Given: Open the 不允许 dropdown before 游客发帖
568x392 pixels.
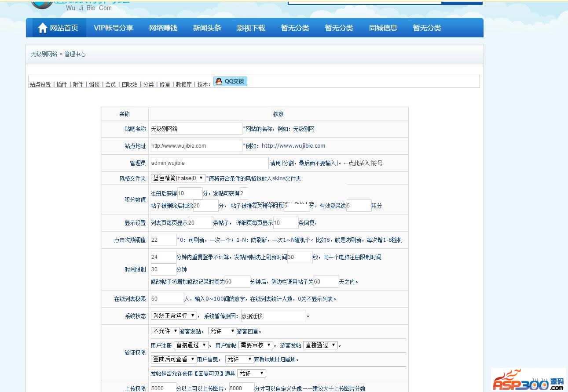Looking at the screenshot, I should point(165,331).
